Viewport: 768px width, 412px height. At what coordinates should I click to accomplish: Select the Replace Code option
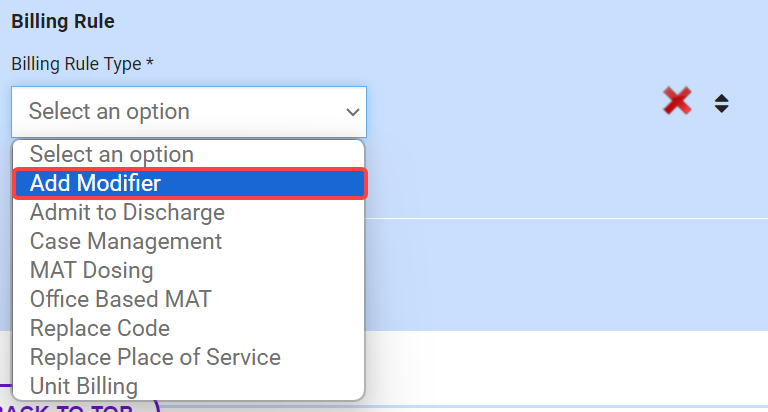[100, 329]
